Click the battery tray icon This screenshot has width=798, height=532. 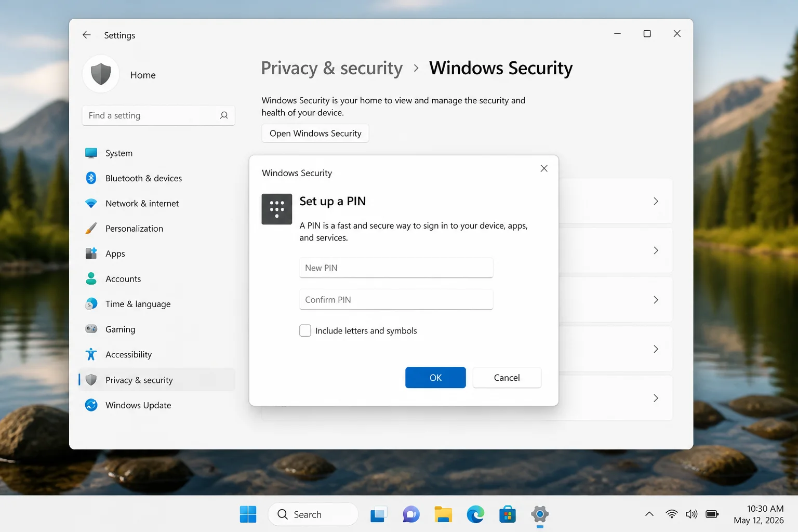click(x=712, y=514)
